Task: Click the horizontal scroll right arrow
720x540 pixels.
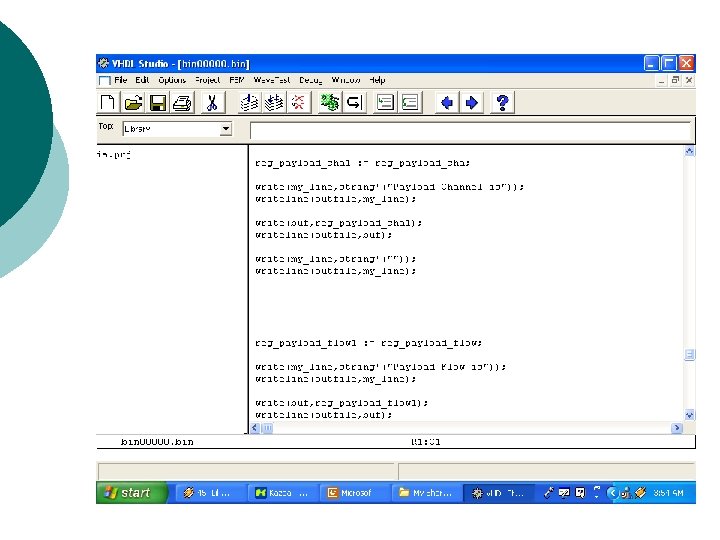Action: pyautogui.click(x=677, y=428)
